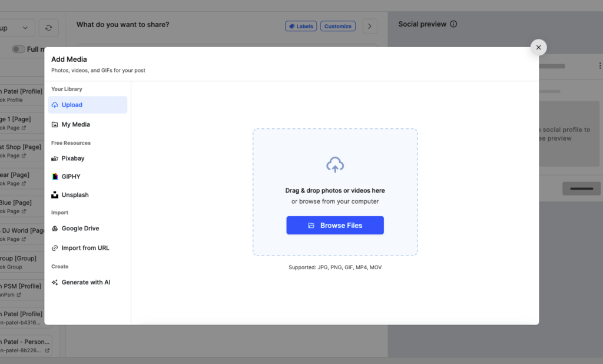Click the right chevron next to Customize
The width and height of the screenshot is (603, 364).
pyautogui.click(x=370, y=26)
